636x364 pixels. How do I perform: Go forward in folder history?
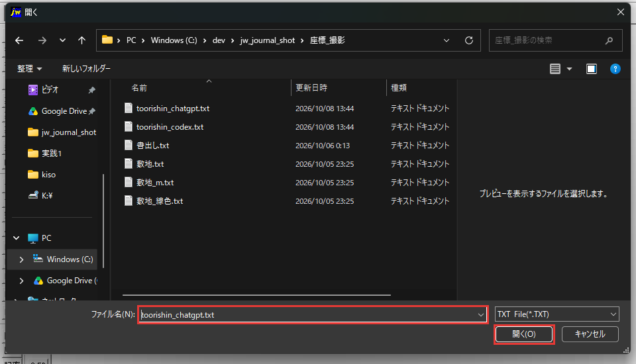pos(42,40)
